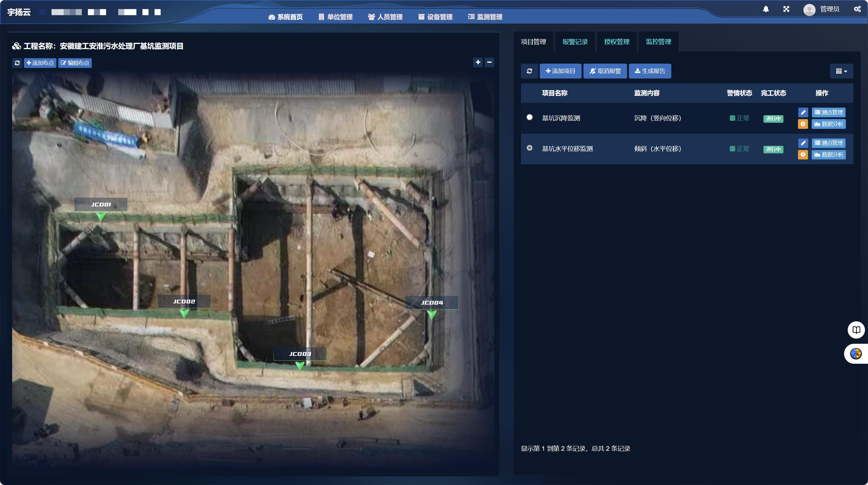Select the 基坑水平位移监测 radio button
Viewport: 868px width, 485px height.
[x=529, y=148]
